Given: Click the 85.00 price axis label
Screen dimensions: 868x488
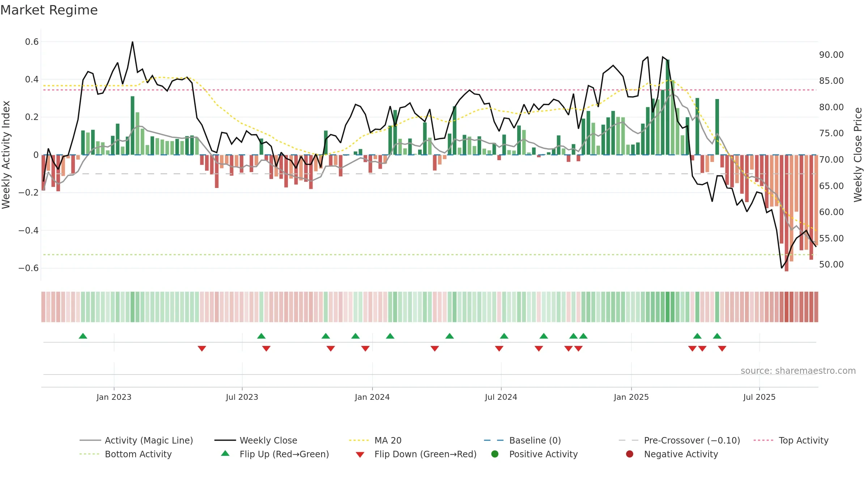Looking at the screenshot, I should [x=831, y=81].
